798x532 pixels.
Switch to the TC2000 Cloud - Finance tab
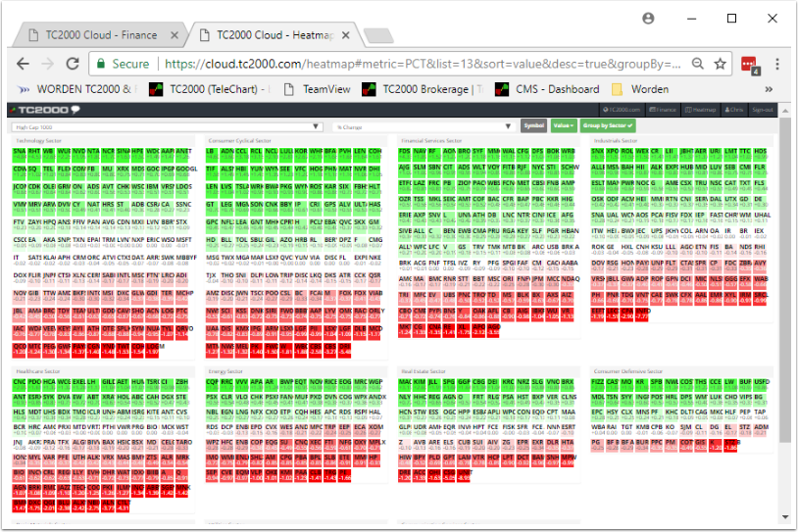pyautogui.click(x=101, y=35)
